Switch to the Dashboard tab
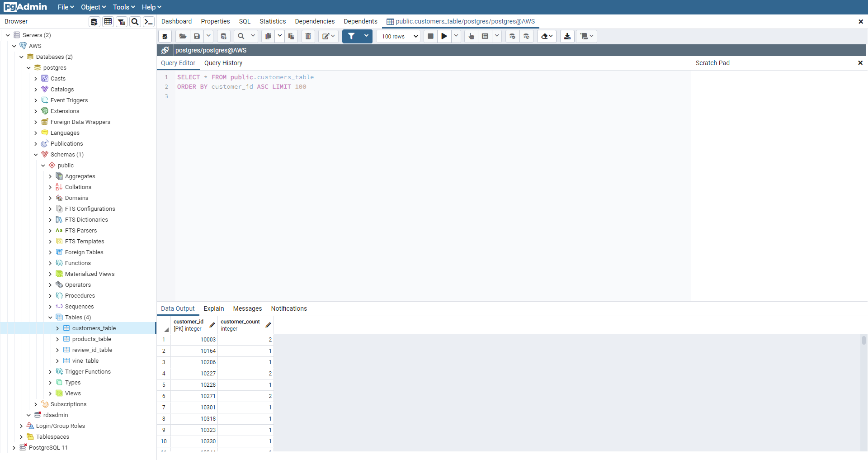 point(176,21)
